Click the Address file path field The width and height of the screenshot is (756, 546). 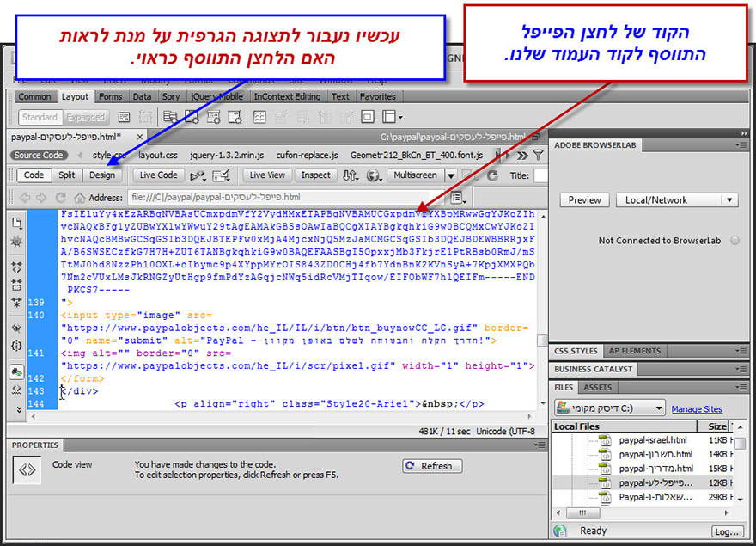(x=286, y=198)
